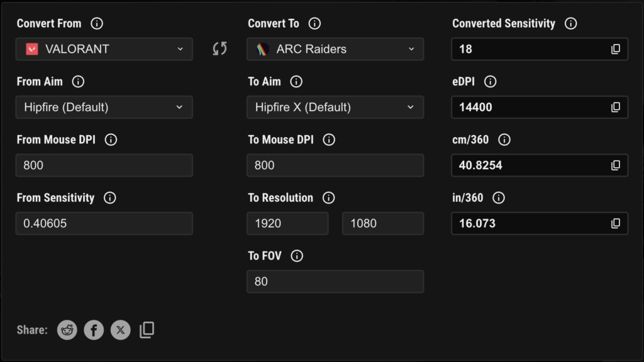Click the swap games arrows icon
Screen dimensions: 644x362
click(219, 49)
